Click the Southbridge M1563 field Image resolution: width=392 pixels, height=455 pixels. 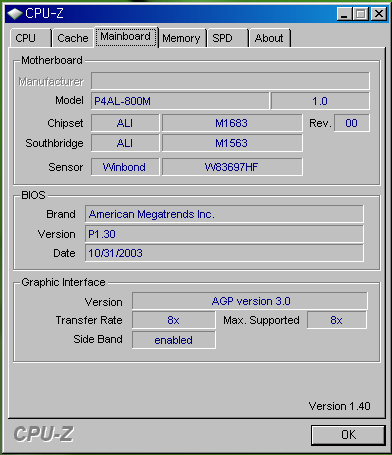pyautogui.click(x=232, y=143)
